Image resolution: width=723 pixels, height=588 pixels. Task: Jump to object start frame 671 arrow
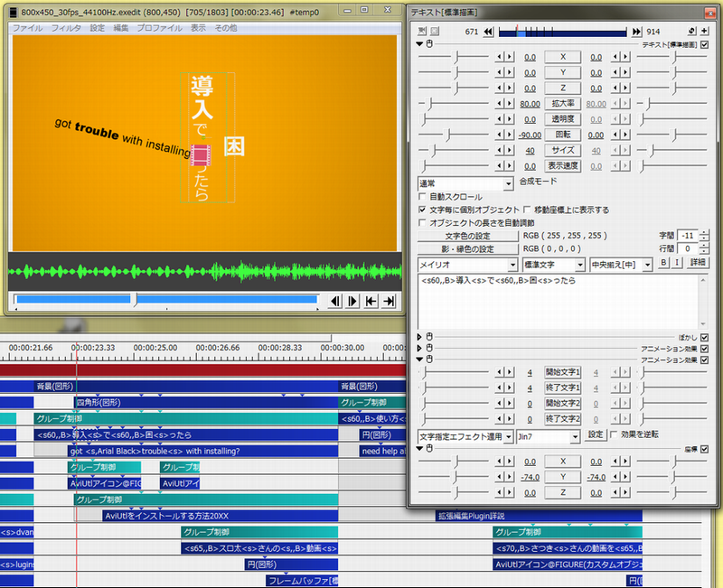[488, 32]
